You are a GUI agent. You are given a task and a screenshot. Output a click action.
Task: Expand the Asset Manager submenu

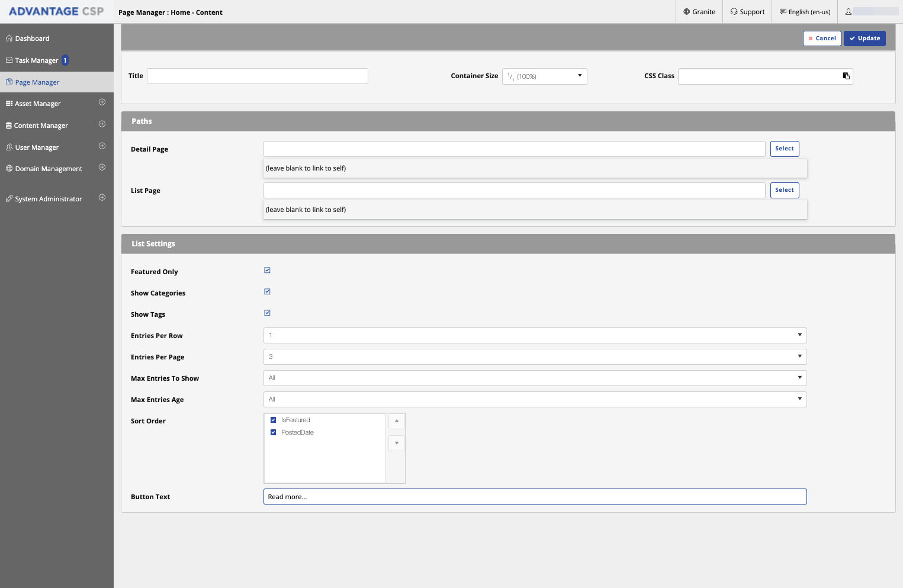tap(102, 102)
